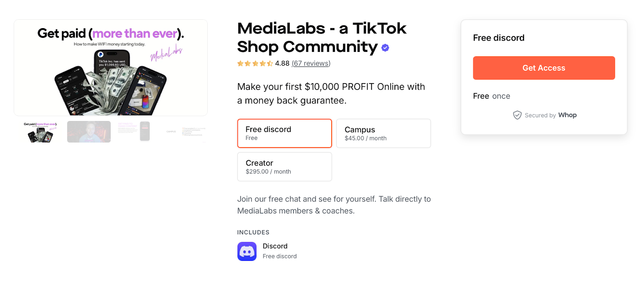The width and height of the screenshot is (644, 289).
Task: Click the main Get Paid cover image
Action: [x=111, y=68]
